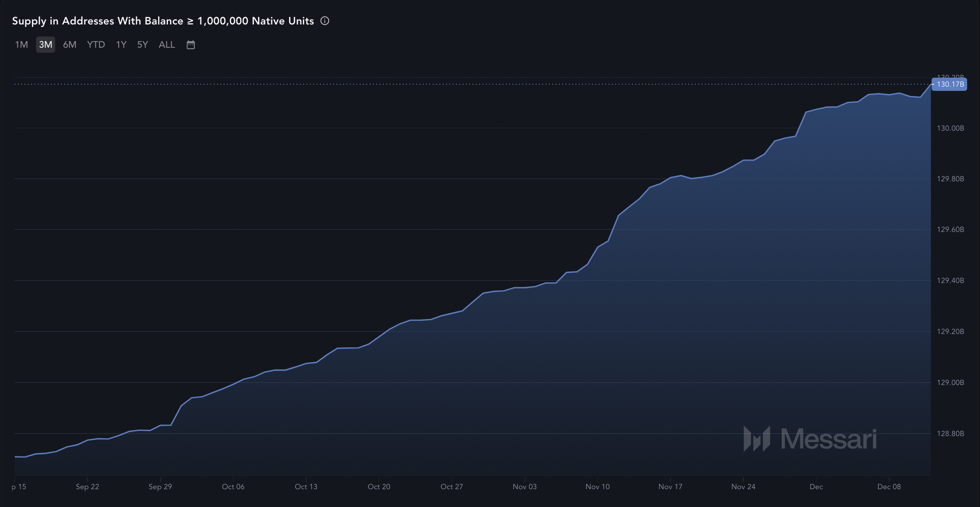
Task: Click the Messari logo watermark
Action: [809, 439]
